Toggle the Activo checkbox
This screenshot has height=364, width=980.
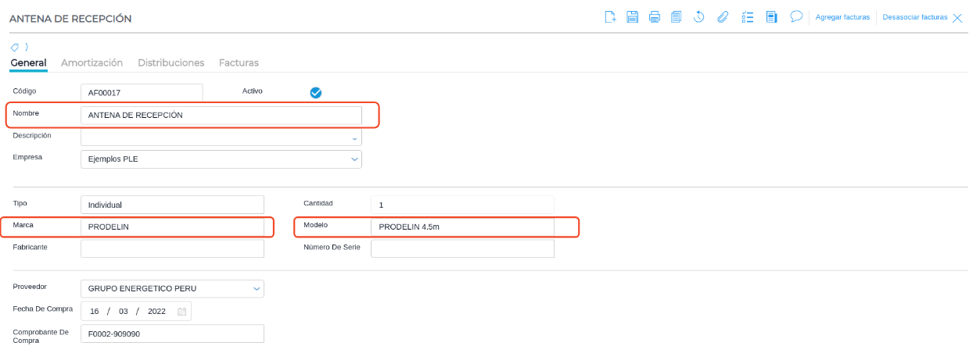pyautogui.click(x=316, y=92)
